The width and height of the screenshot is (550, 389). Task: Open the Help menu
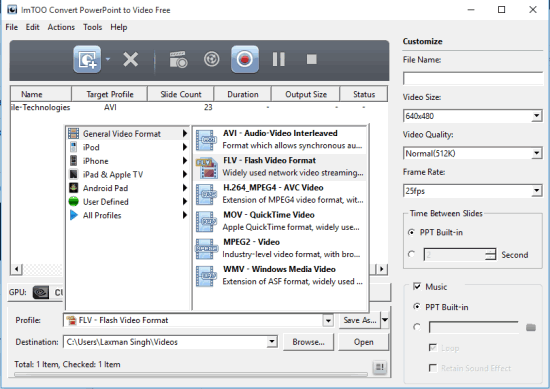click(119, 27)
